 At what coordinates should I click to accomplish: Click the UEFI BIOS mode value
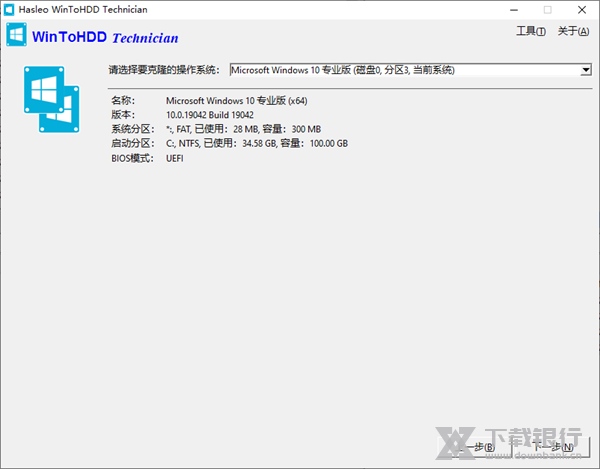coord(174,158)
